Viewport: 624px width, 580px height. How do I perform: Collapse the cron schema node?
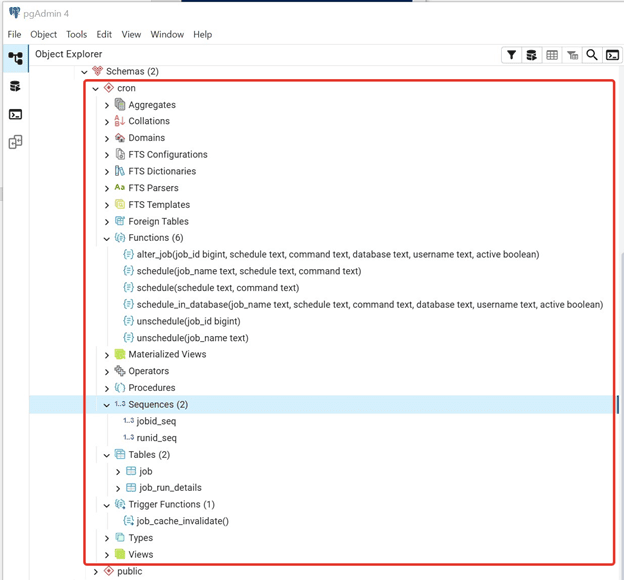click(x=96, y=89)
